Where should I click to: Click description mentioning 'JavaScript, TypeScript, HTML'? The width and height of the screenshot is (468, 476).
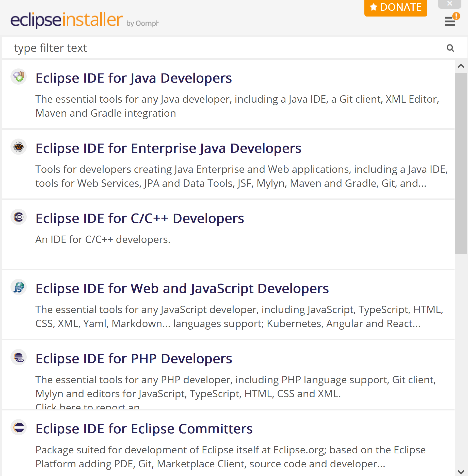[239, 317]
